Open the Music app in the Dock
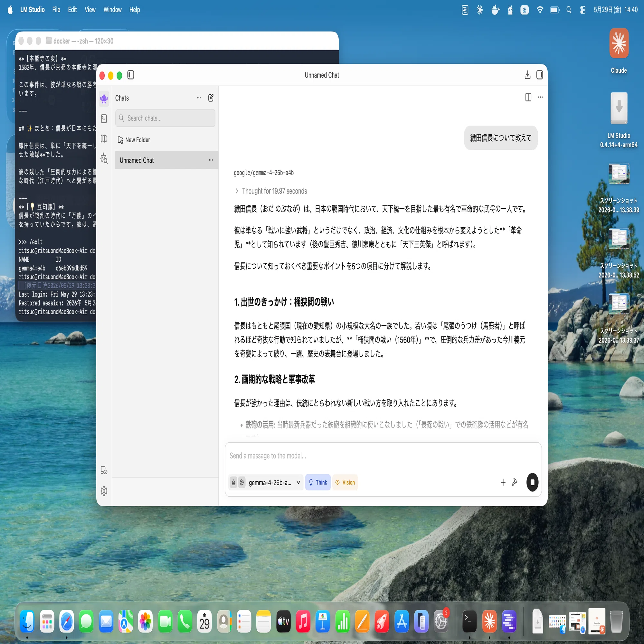Viewport: 644px width, 644px height. [303, 621]
